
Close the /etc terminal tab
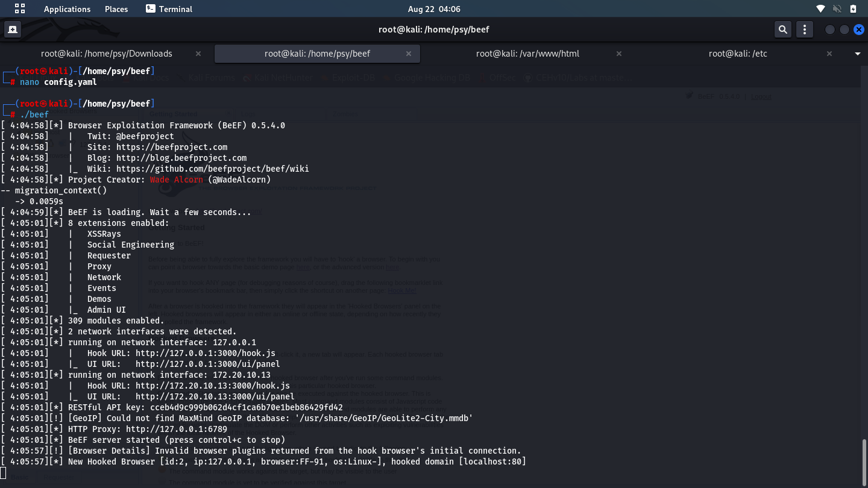(829, 54)
